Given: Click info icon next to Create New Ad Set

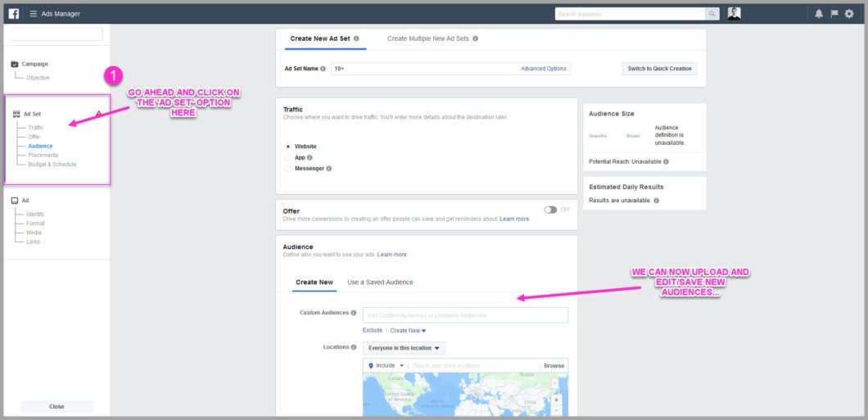Looking at the screenshot, I should tap(356, 38).
